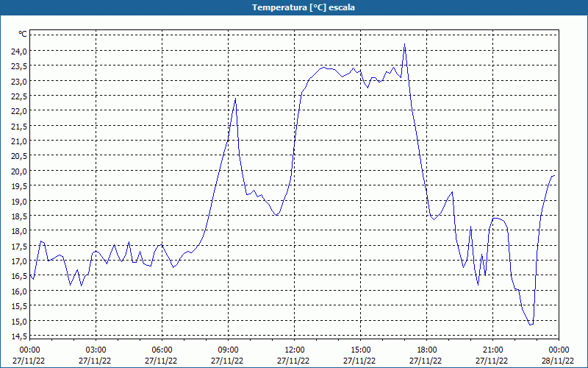Click the 27/11/22 date under 03:00
This screenshot has height=368, width=588.
(95, 361)
